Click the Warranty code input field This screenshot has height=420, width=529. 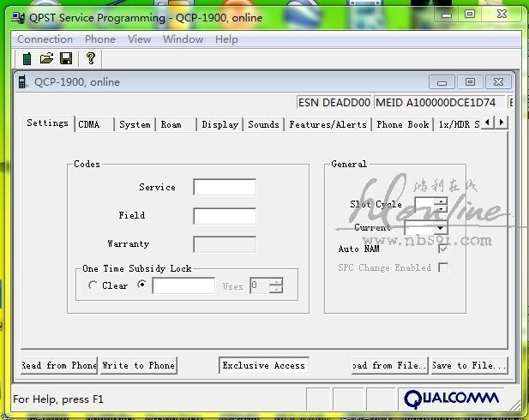pos(225,244)
